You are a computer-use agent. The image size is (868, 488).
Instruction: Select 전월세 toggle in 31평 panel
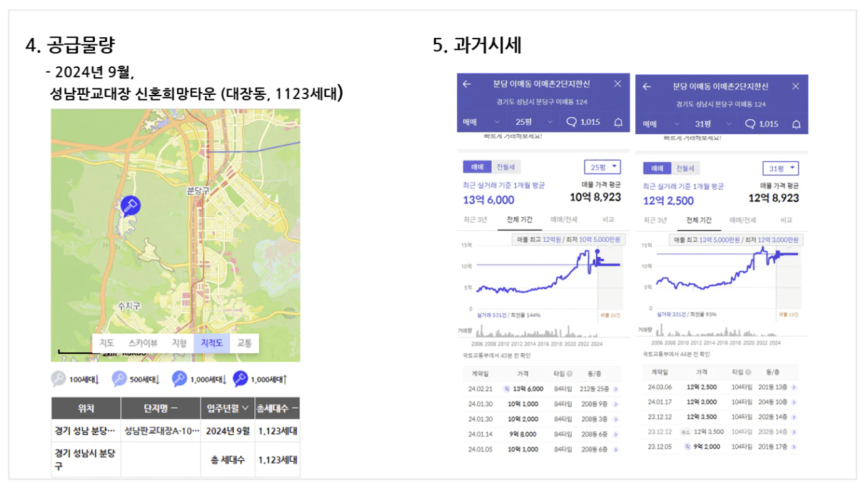685,168
